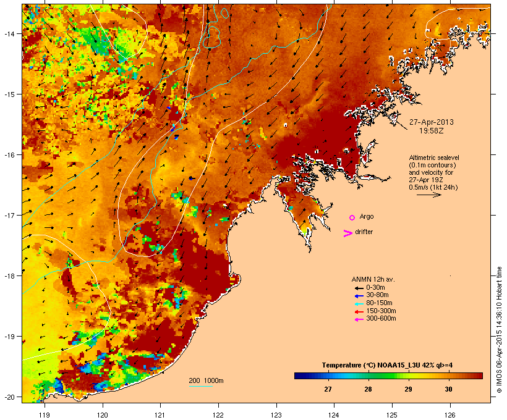The image size is (507, 420).
Task: Click the '(0.1m contours)' text
Action: click(432, 165)
